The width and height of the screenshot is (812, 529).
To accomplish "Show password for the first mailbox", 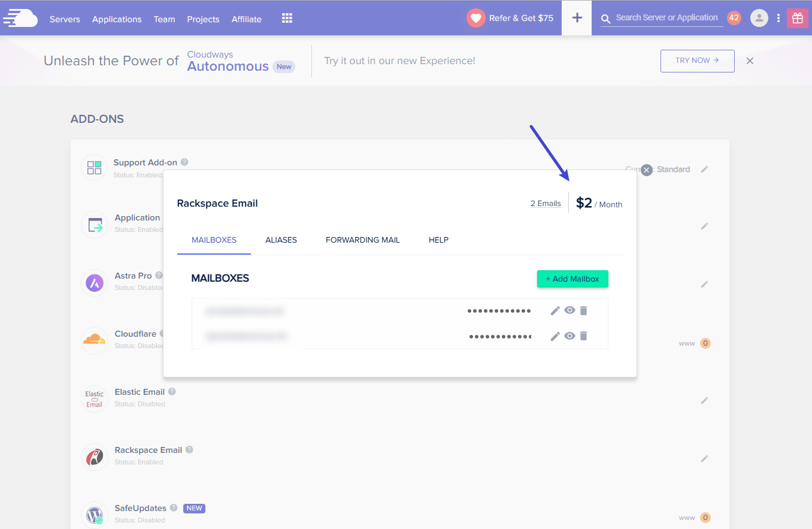I will pos(569,310).
